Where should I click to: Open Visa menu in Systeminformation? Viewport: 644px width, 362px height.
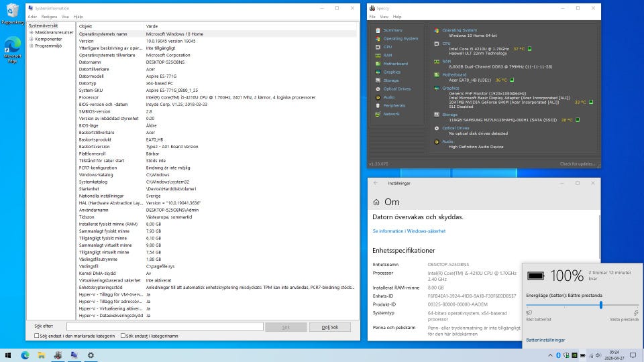[x=65, y=17]
